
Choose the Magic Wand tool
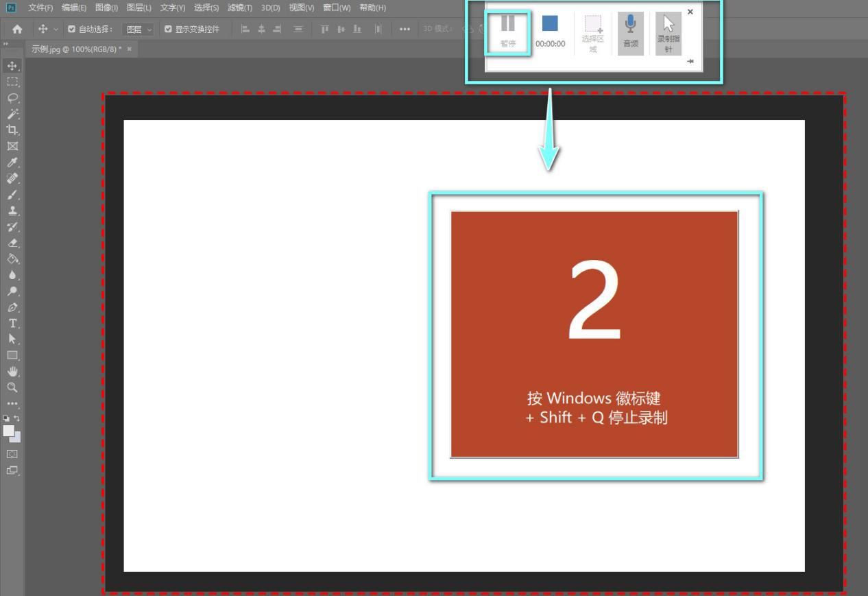[x=12, y=114]
